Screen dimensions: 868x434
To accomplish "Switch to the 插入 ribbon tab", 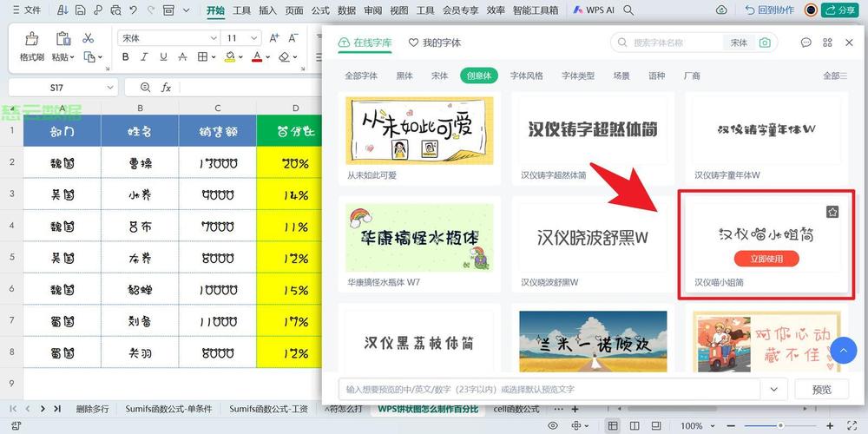I will pyautogui.click(x=268, y=10).
